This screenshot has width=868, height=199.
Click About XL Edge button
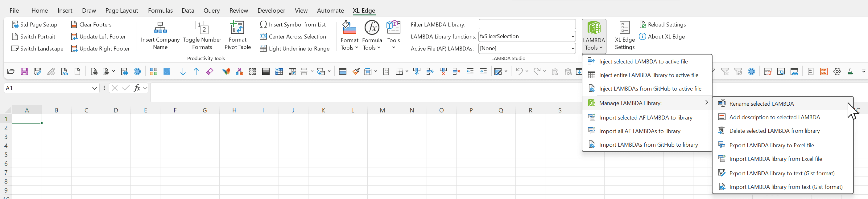coord(662,36)
